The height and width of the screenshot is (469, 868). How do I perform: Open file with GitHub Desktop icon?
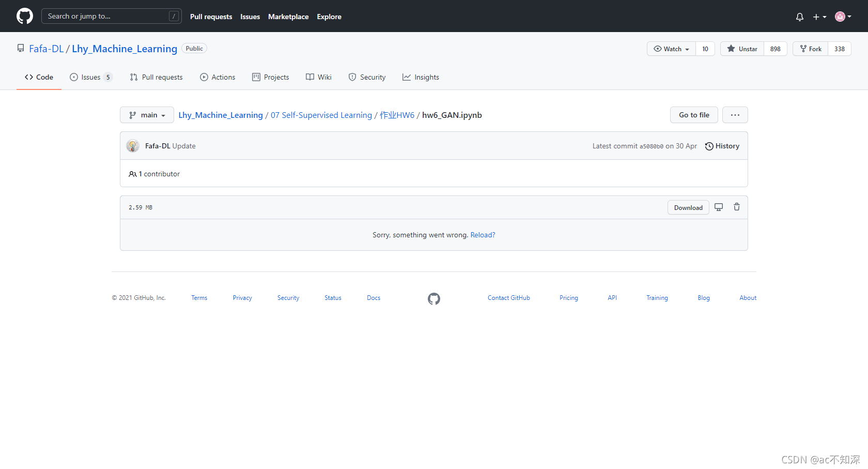pos(719,207)
